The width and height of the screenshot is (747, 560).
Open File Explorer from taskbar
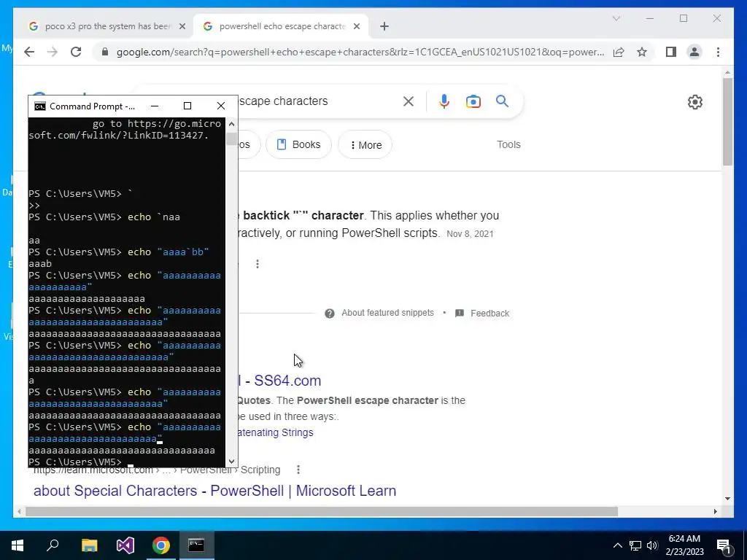coord(89,545)
